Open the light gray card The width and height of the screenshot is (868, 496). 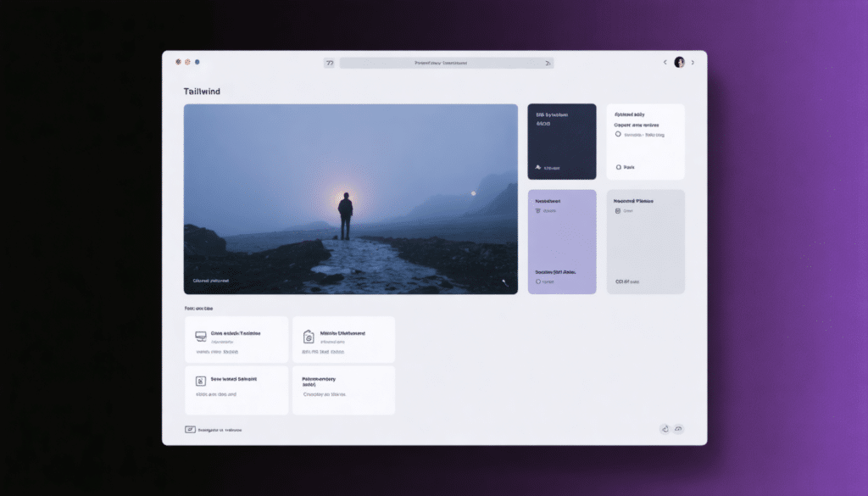[x=645, y=242]
